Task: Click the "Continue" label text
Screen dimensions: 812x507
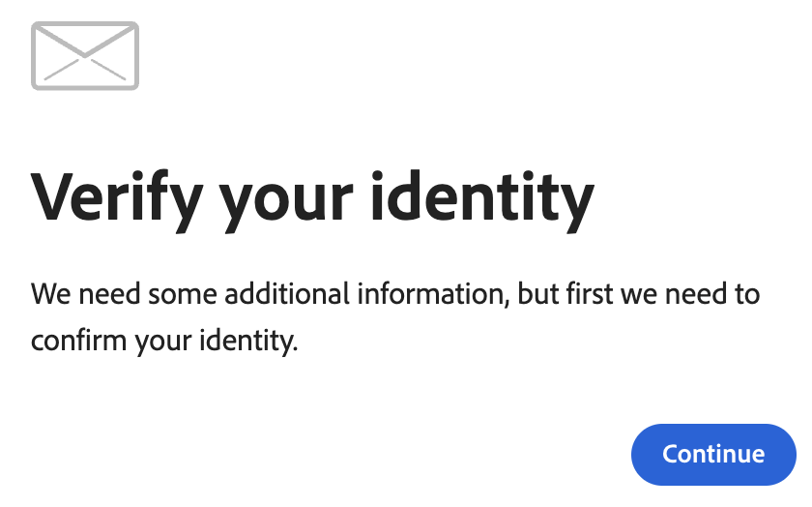Action: click(x=713, y=454)
